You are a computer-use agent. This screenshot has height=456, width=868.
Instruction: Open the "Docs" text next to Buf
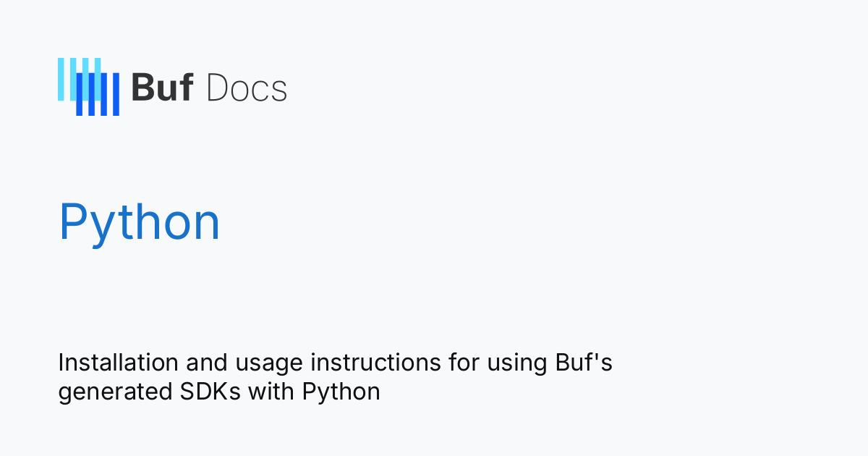pos(247,88)
